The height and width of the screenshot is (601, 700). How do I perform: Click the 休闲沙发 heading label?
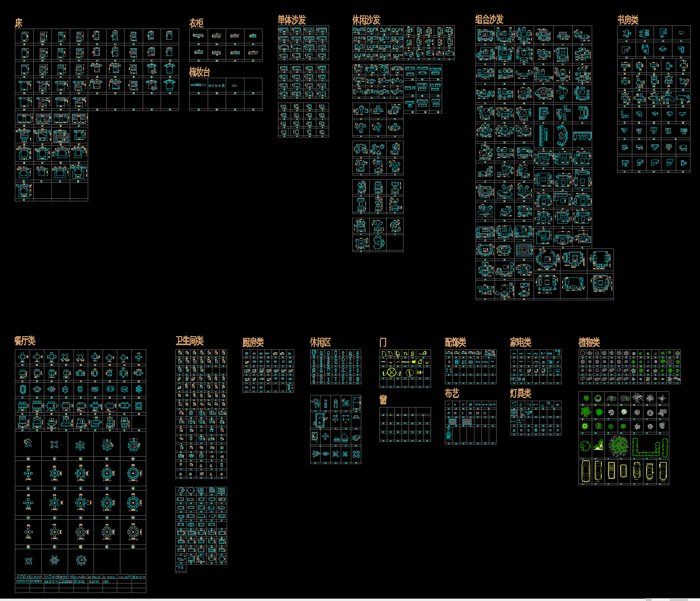click(x=366, y=20)
